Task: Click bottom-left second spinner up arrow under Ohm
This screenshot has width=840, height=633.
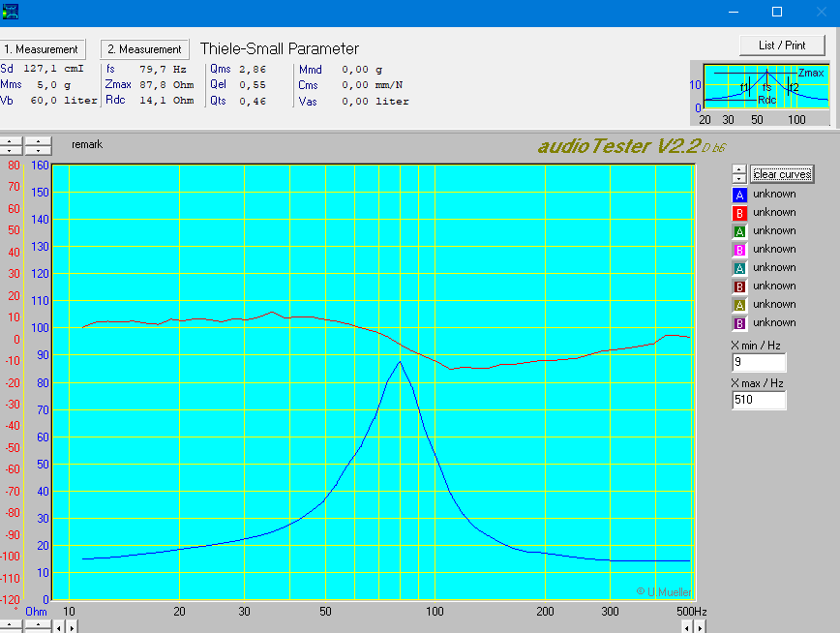Action: click(38, 625)
